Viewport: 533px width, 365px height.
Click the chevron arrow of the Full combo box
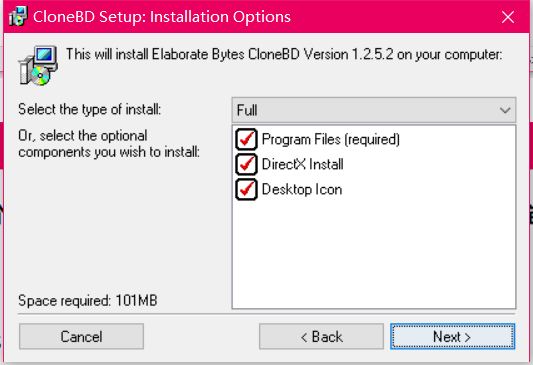(505, 110)
